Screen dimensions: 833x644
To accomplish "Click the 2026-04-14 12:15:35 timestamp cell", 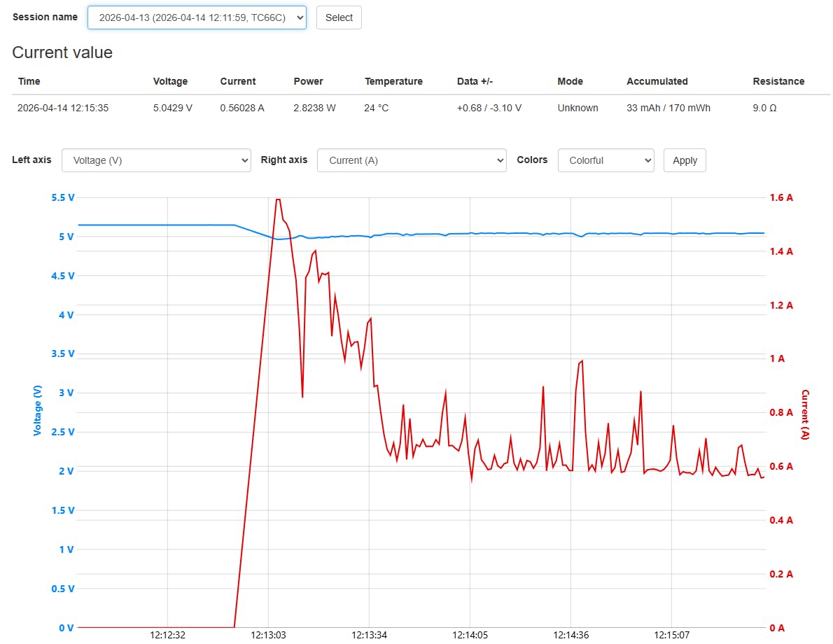I will 63,108.
